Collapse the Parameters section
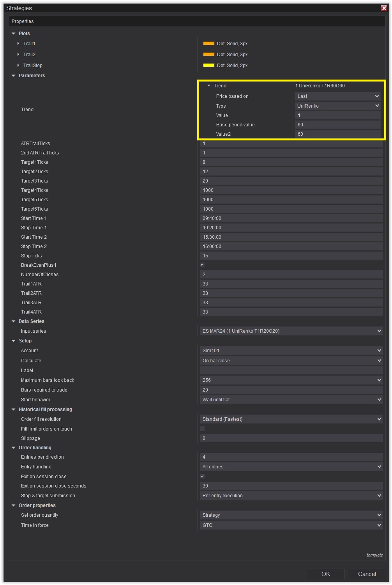Image resolution: width=392 pixels, height=585 pixels. tap(14, 76)
